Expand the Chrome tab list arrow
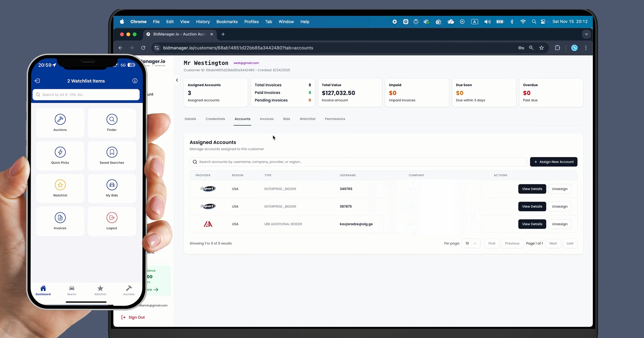 point(586,34)
